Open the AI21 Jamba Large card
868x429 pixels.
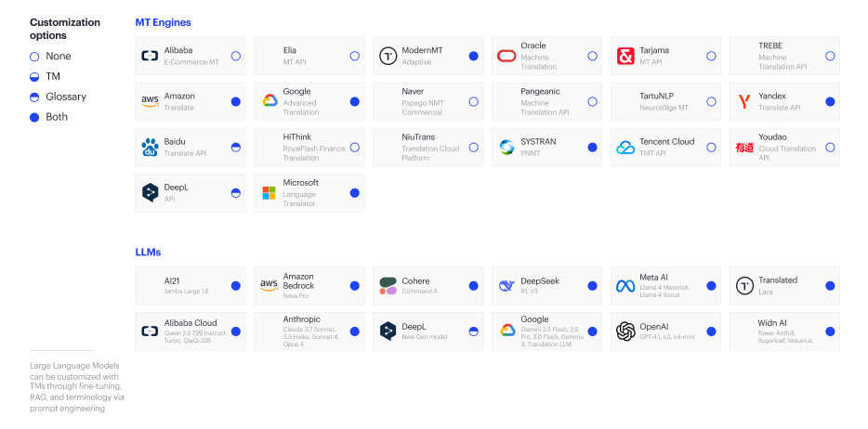(x=190, y=286)
